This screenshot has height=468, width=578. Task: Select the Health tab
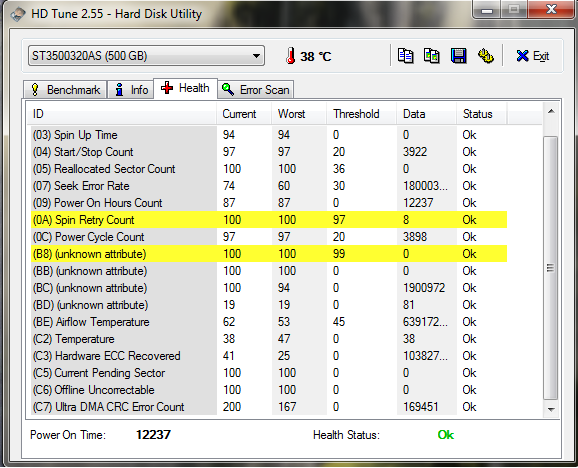click(185, 88)
